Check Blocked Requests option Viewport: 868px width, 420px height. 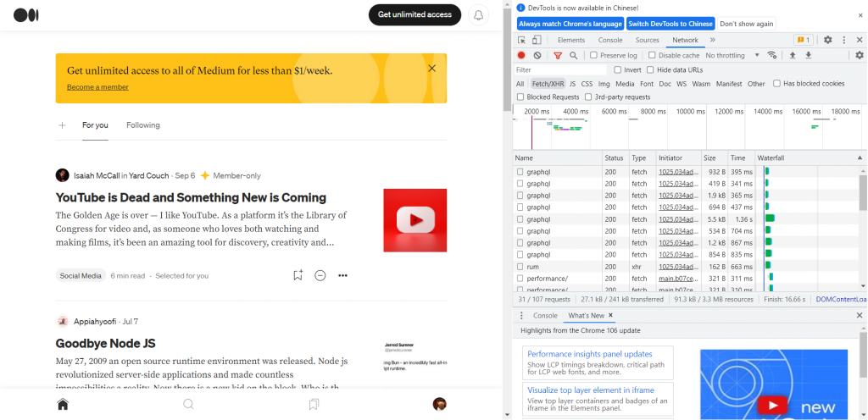click(520, 97)
